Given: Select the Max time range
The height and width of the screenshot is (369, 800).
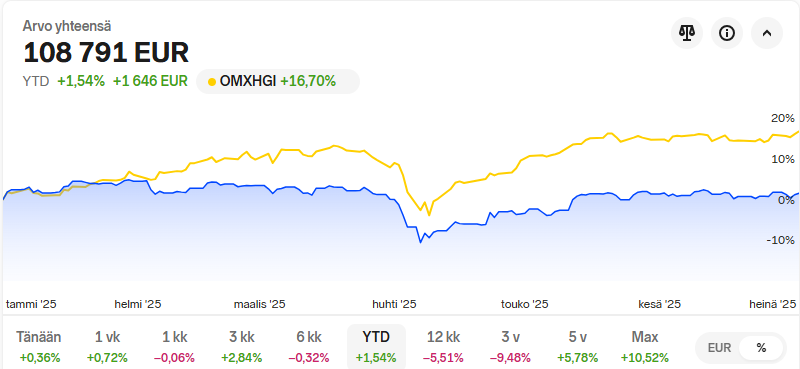Looking at the screenshot, I should (645, 346).
